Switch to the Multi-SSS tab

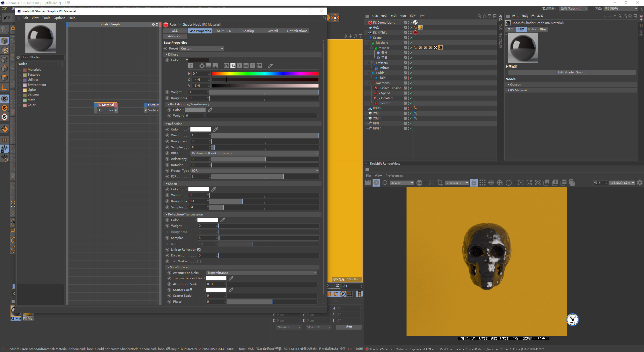224,31
